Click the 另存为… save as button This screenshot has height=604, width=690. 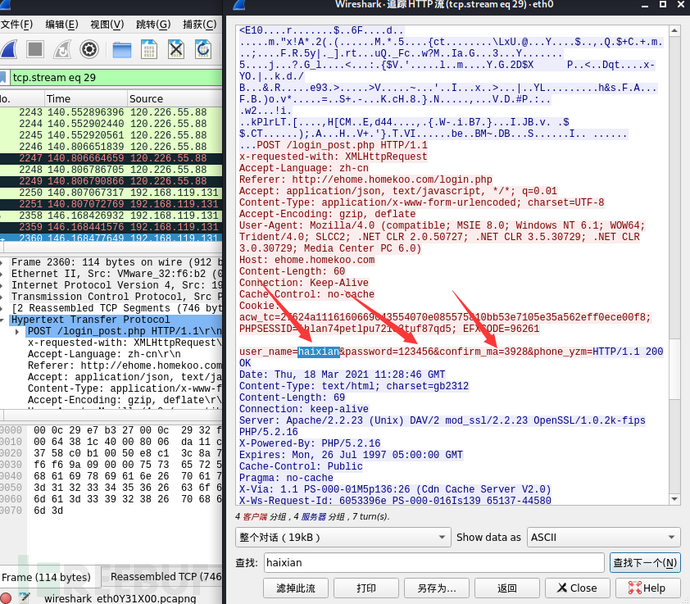437,588
